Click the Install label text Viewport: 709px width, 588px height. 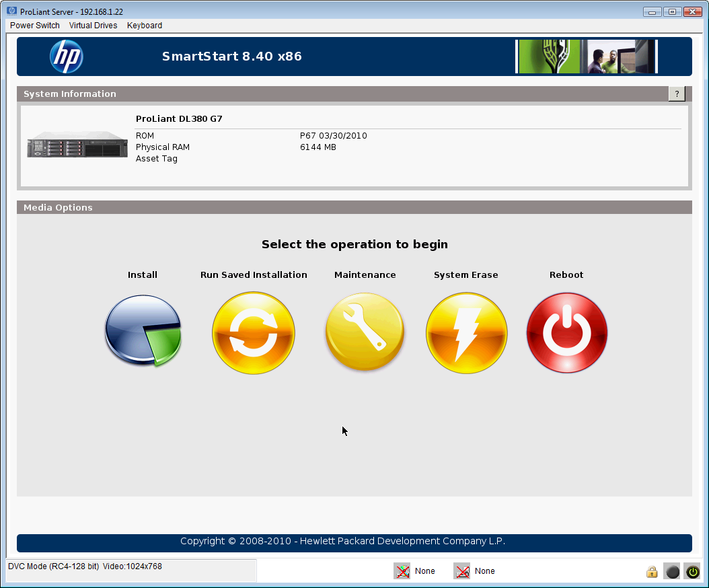143,275
